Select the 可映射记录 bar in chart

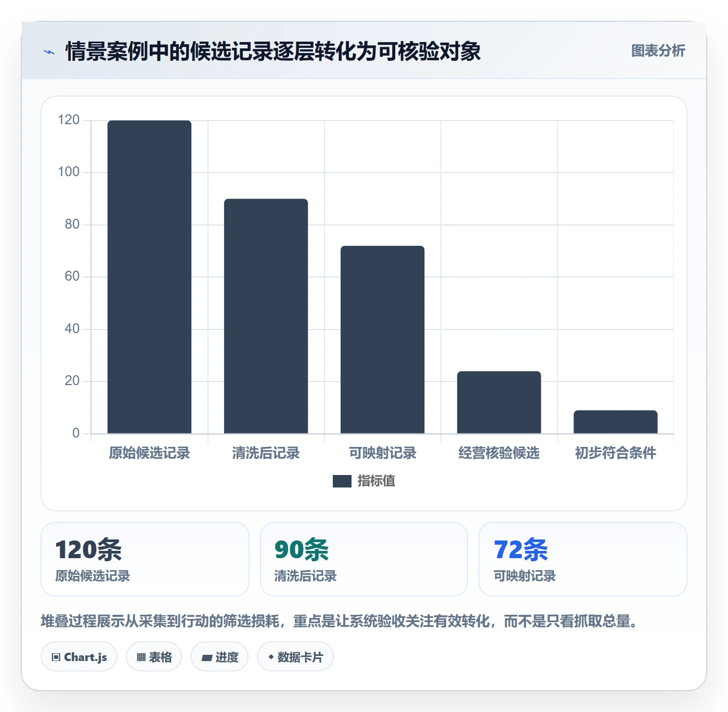[x=382, y=340]
